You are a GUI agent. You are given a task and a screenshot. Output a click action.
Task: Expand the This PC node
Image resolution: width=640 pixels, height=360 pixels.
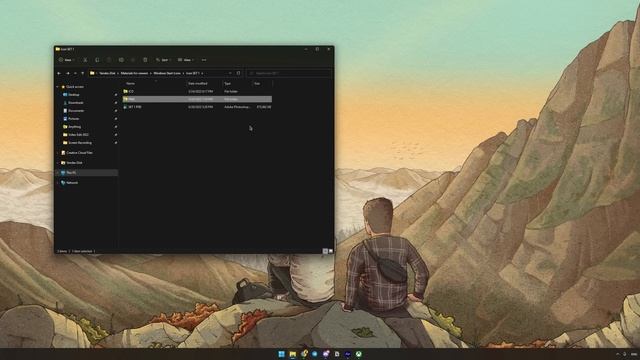[58, 173]
